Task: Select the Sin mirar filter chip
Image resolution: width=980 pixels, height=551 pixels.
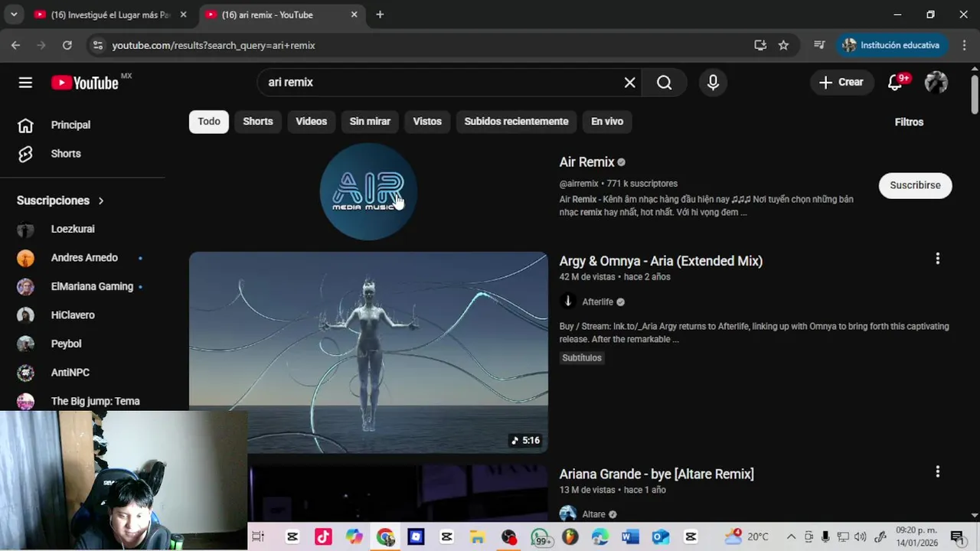Action: [x=370, y=122]
